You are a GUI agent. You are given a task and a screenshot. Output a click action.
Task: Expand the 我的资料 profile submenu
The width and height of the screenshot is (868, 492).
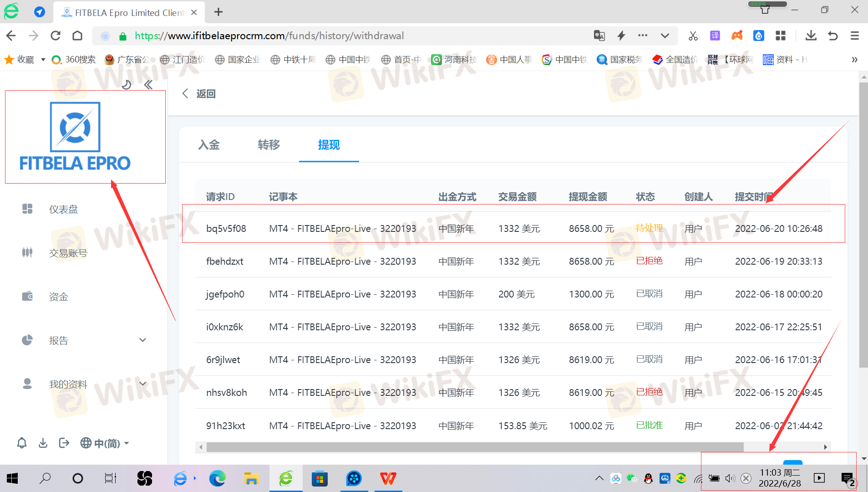(142, 384)
